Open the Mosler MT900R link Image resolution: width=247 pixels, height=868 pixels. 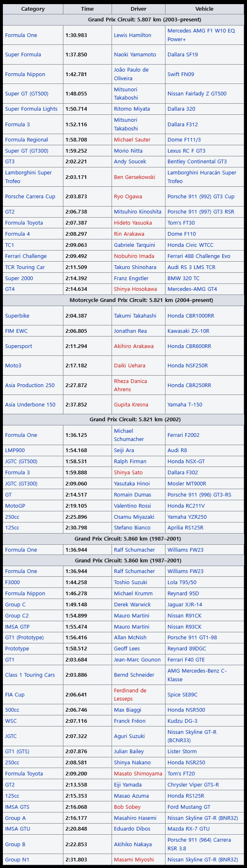click(187, 484)
